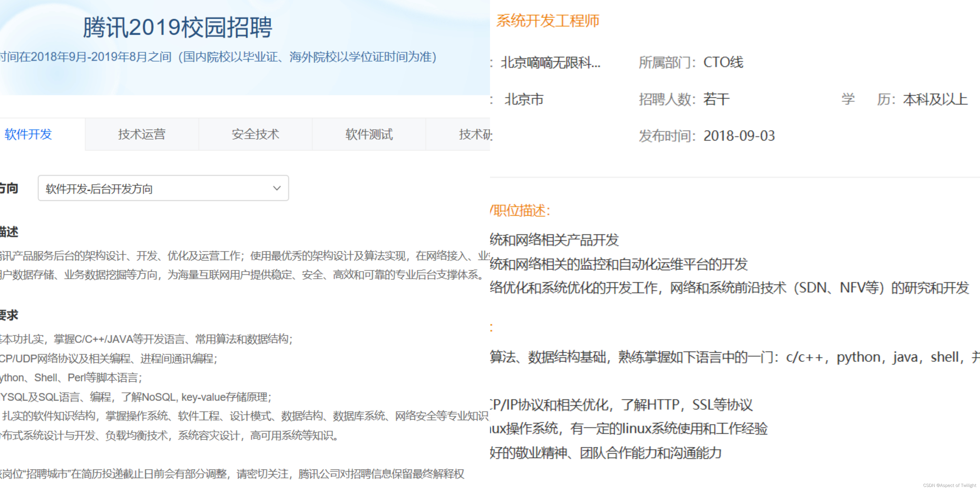
Task: Open the 软件开发 tab
Action: point(29,134)
